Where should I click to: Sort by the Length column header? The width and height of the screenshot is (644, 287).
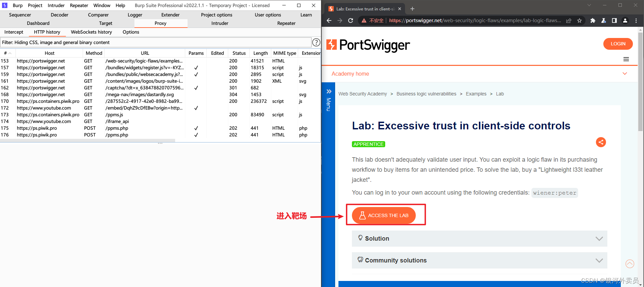[260, 53]
